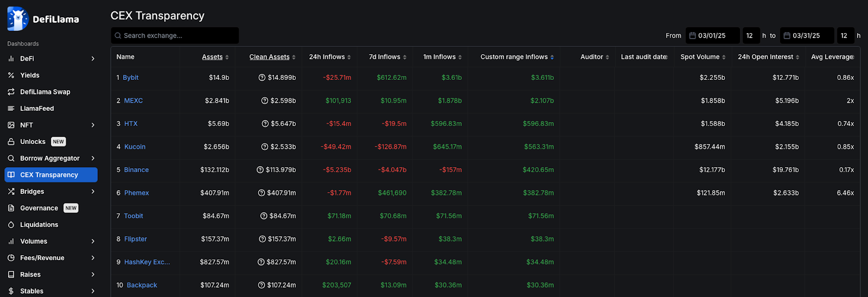Open the Raises menu item
The height and width of the screenshot is (297, 868).
click(30, 275)
